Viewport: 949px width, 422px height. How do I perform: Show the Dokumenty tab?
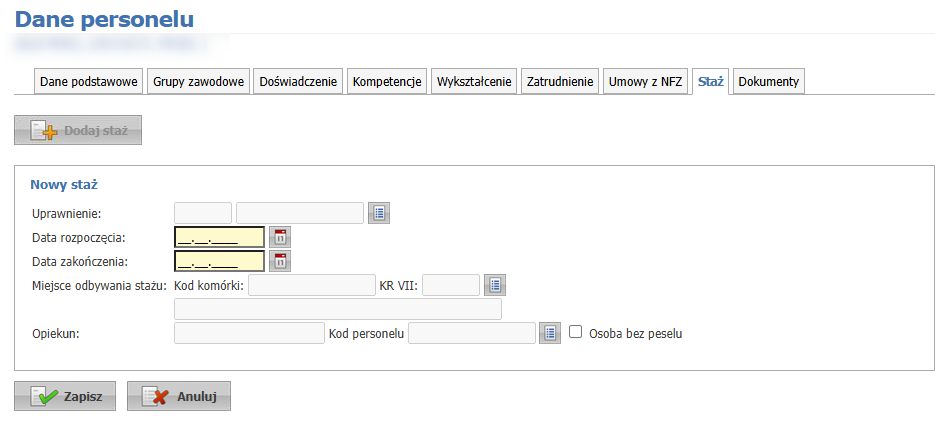[768, 82]
